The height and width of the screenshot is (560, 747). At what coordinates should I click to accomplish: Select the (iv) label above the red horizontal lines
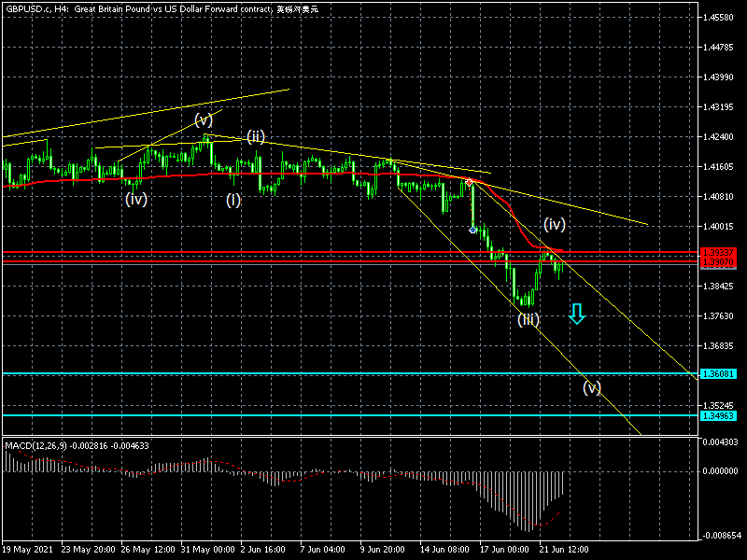[555, 224]
